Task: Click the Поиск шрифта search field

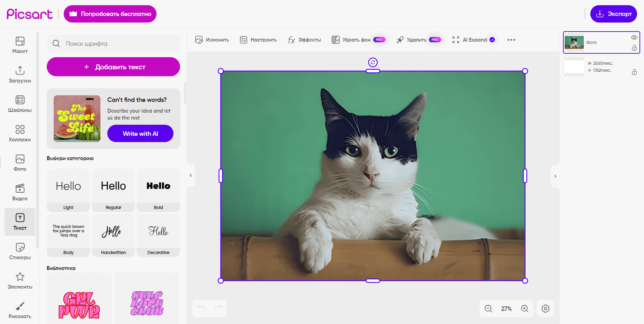Action: coord(113,43)
